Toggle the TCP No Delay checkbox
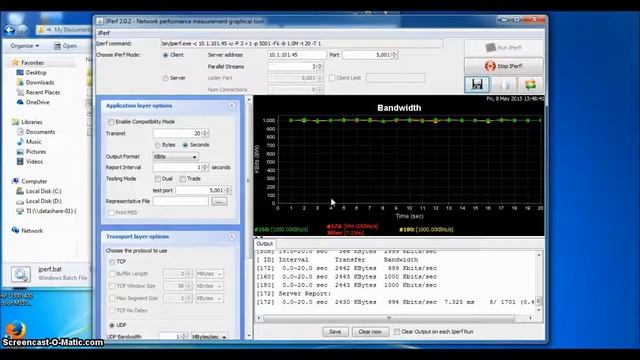The height and width of the screenshot is (360, 640). [x=112, y=311]
